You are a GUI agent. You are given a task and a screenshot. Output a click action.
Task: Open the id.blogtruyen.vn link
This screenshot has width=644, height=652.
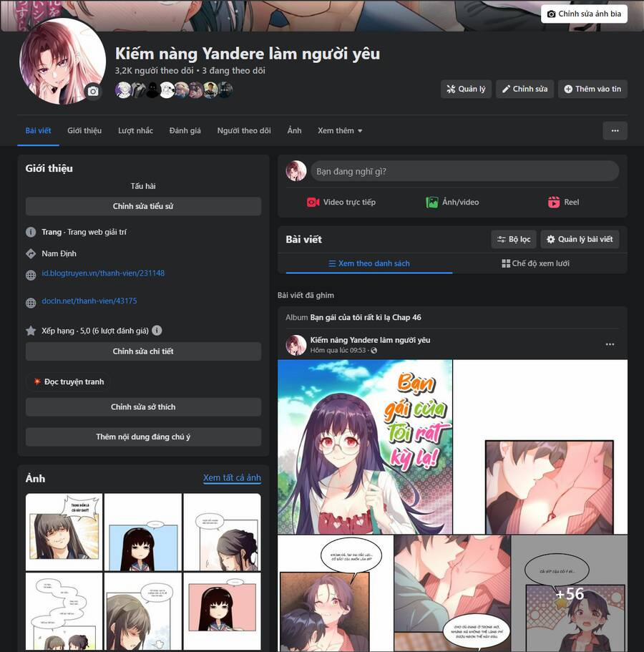pos(103,273)
